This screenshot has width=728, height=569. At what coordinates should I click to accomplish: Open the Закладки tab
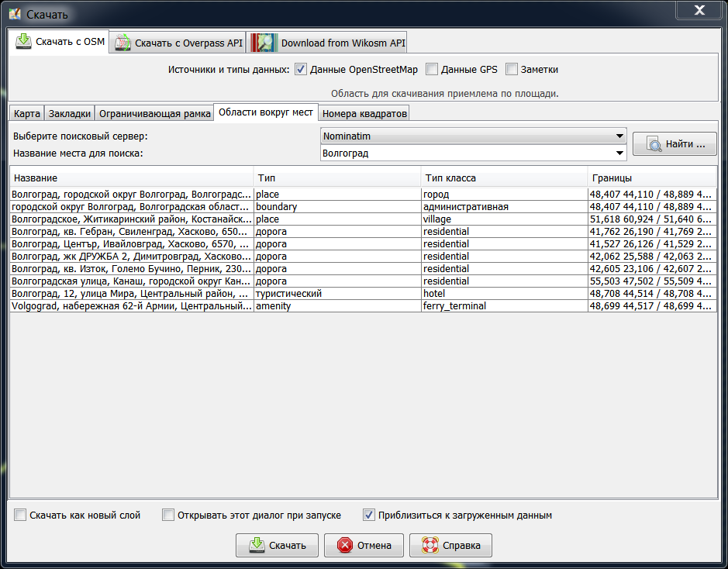(x=70, y=114)
